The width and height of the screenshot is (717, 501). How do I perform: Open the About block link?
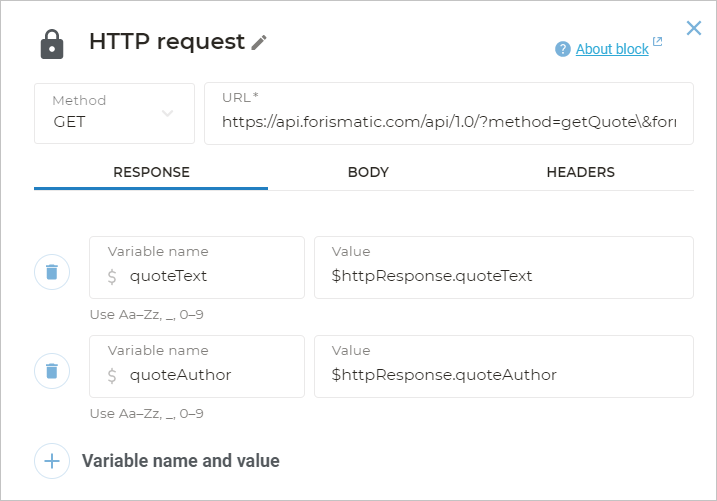[x=612, y=49]
